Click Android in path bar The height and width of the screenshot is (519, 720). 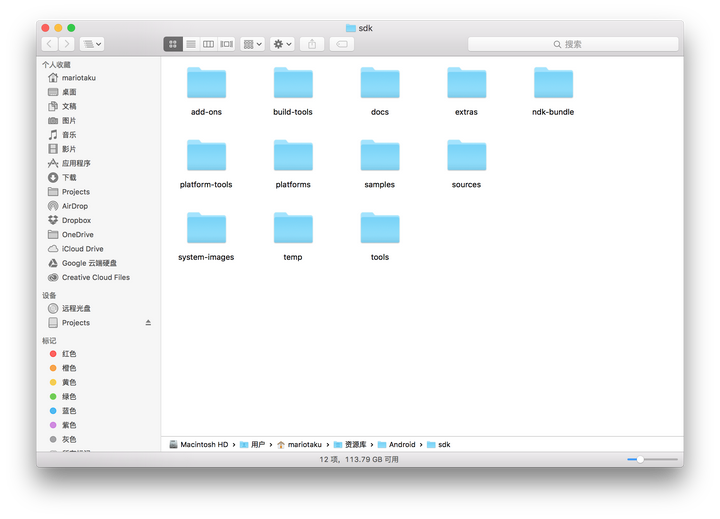point(397,444)
